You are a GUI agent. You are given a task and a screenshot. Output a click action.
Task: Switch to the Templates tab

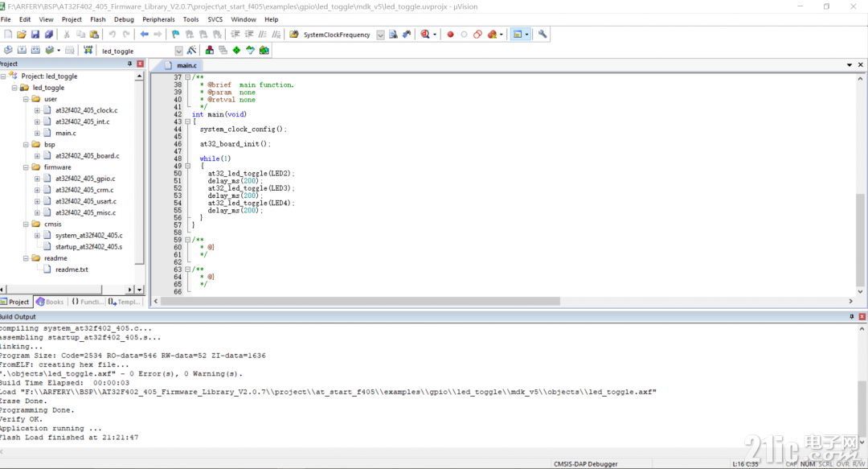tap(125, 302)
